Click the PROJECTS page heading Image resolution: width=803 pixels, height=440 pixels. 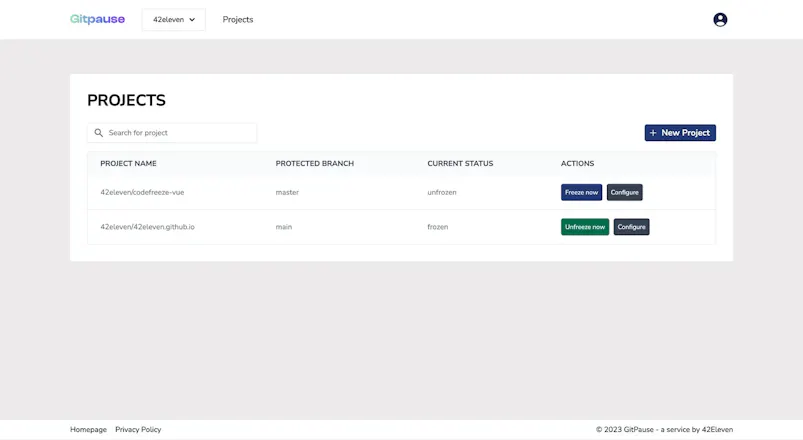pyautogui.click(x=126, y=100)
